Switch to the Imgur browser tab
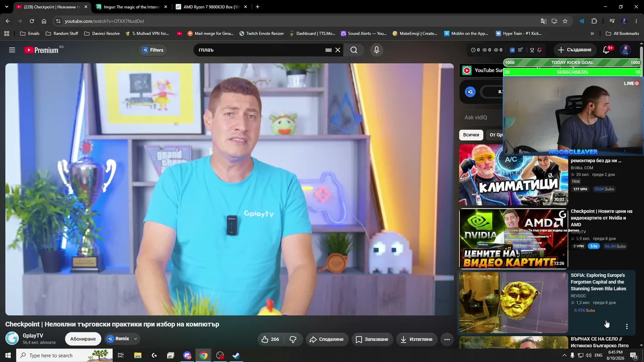This screenshot has height=362, width=644. (x=132, y=7)
